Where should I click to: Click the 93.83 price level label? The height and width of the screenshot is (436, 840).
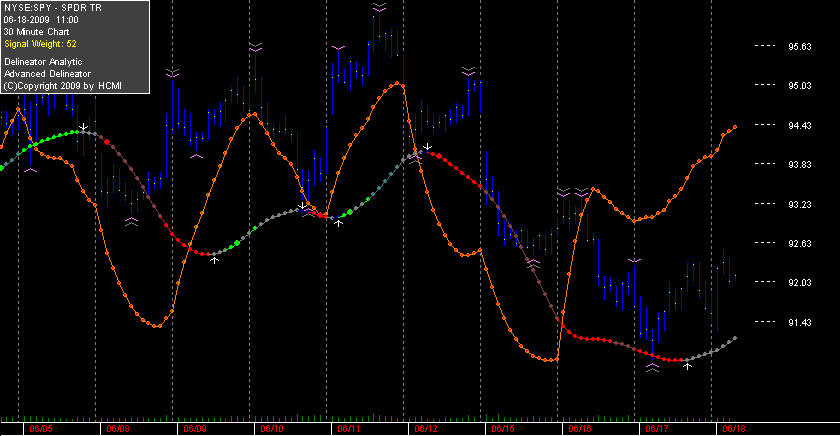[x=800, y=164]
